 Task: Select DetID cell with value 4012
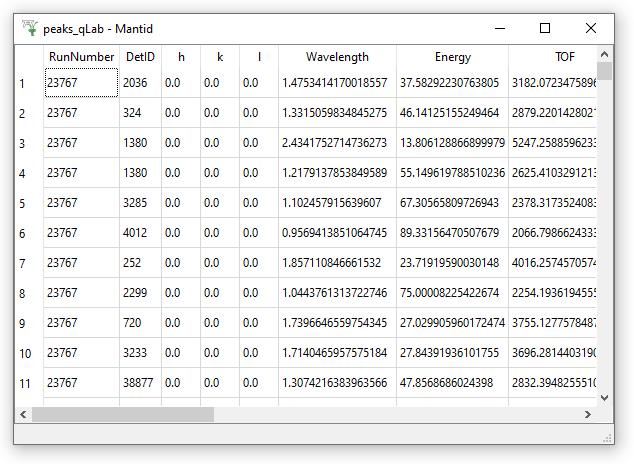(x=140, y=233)
